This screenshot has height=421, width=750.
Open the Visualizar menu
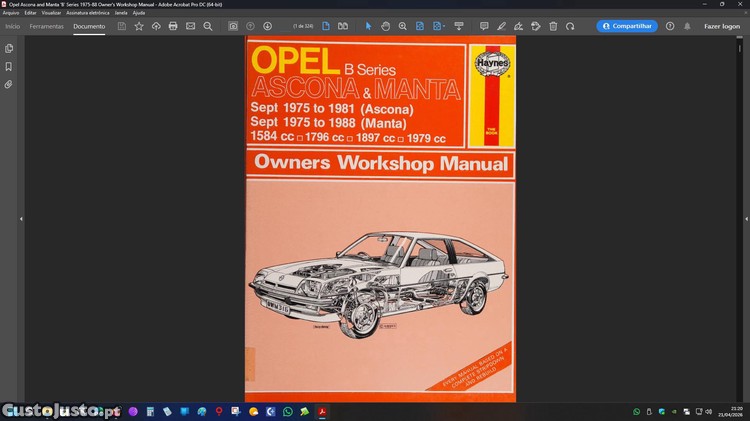point(51,13)
